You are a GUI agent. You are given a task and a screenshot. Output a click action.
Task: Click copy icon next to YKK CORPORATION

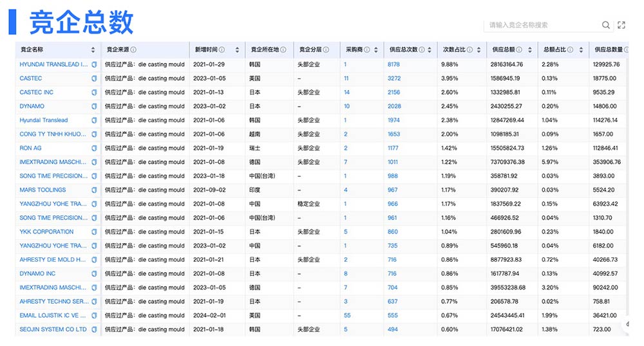94,232
